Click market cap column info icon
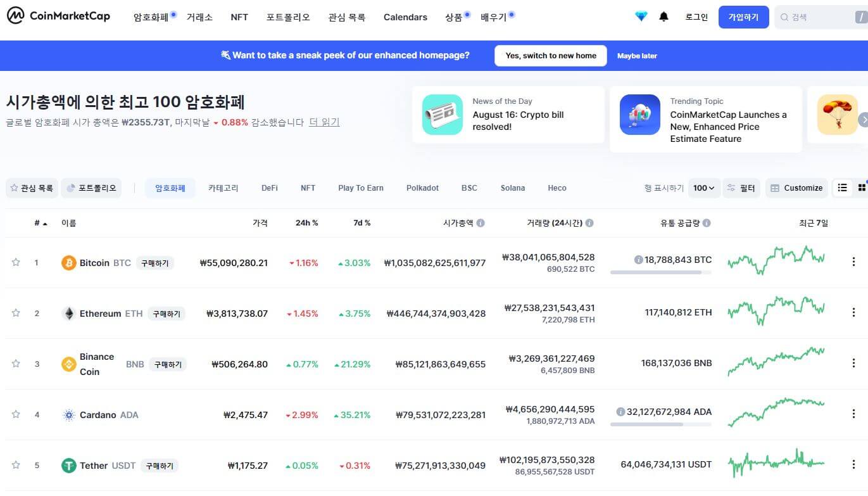The image size is (868, 496). click(x=481, y=223)
